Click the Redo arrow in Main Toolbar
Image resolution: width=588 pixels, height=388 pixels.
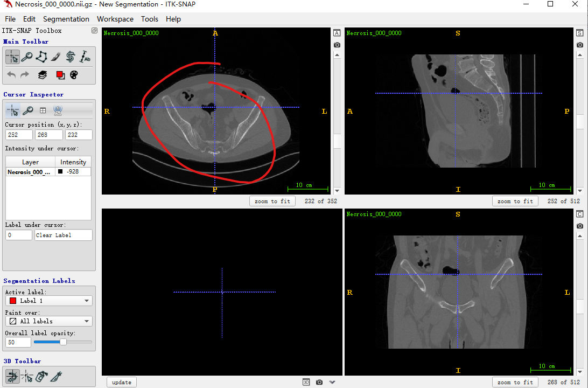(25, 75)
